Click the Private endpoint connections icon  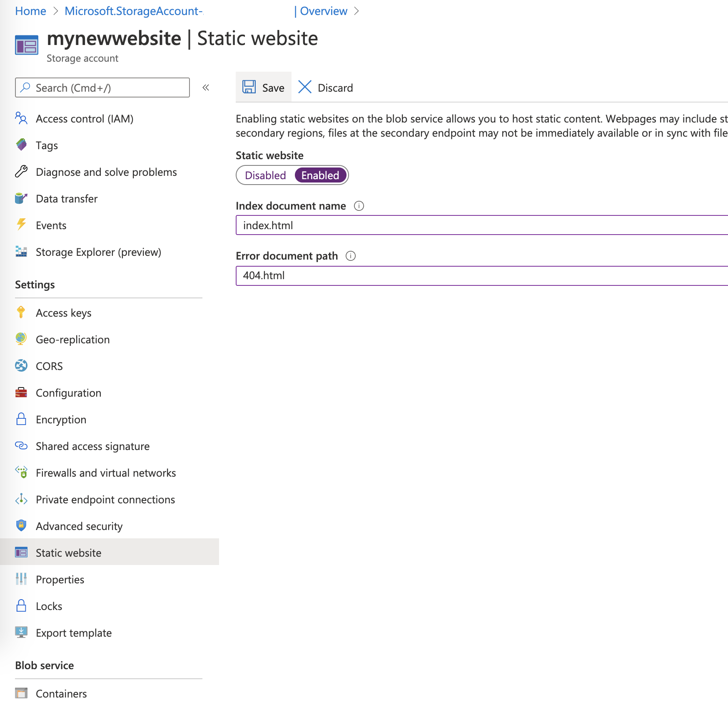click(x=21, y=499)
